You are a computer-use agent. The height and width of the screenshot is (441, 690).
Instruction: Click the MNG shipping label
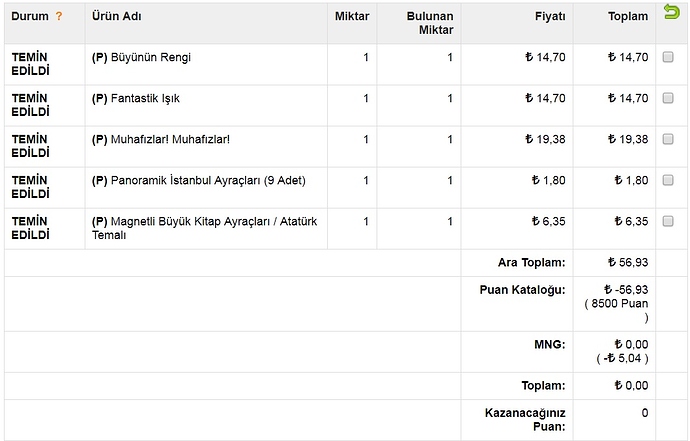click(x=552, y=344)
